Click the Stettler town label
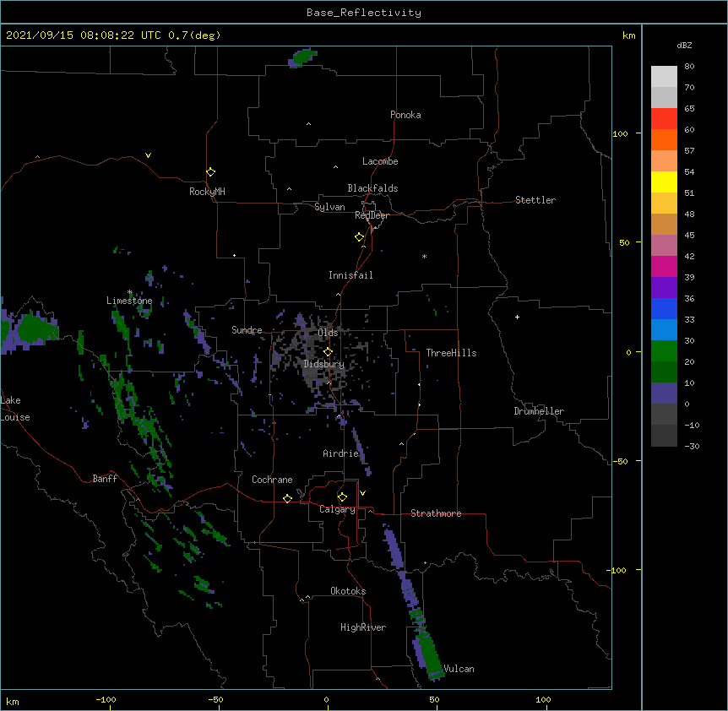 click(x=535, y=200)
